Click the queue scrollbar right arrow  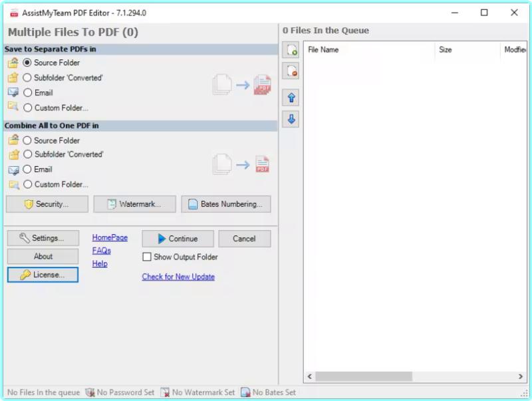click(521, 376)
